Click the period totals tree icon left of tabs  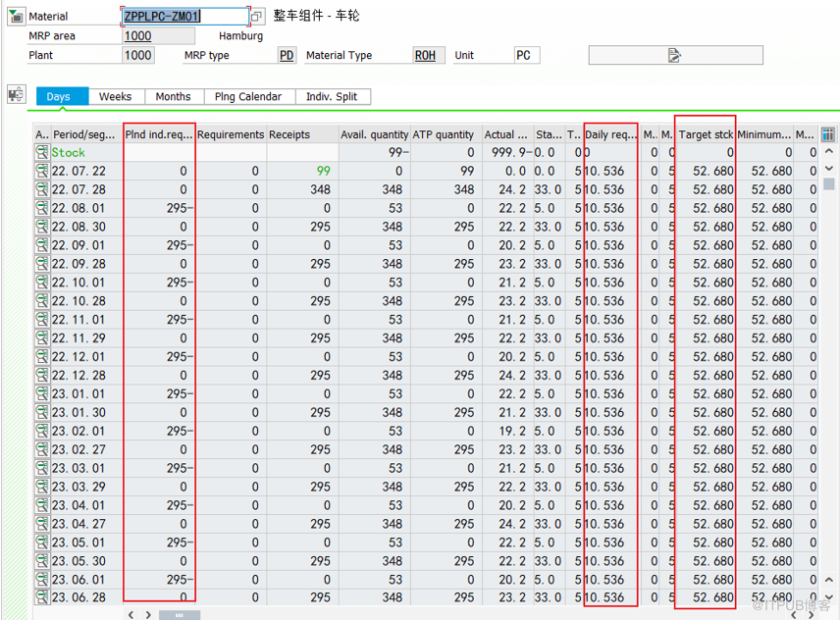point(17,95)
